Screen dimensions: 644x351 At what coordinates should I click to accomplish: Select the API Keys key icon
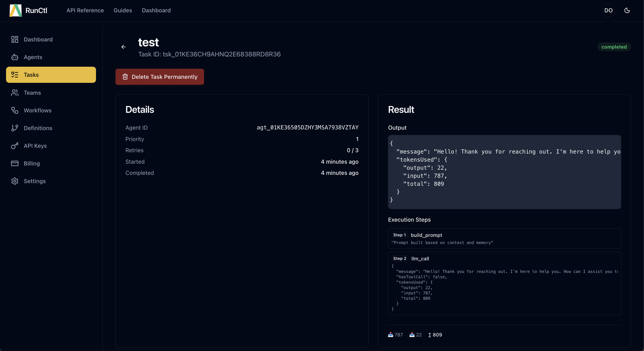tap(15, 146)
